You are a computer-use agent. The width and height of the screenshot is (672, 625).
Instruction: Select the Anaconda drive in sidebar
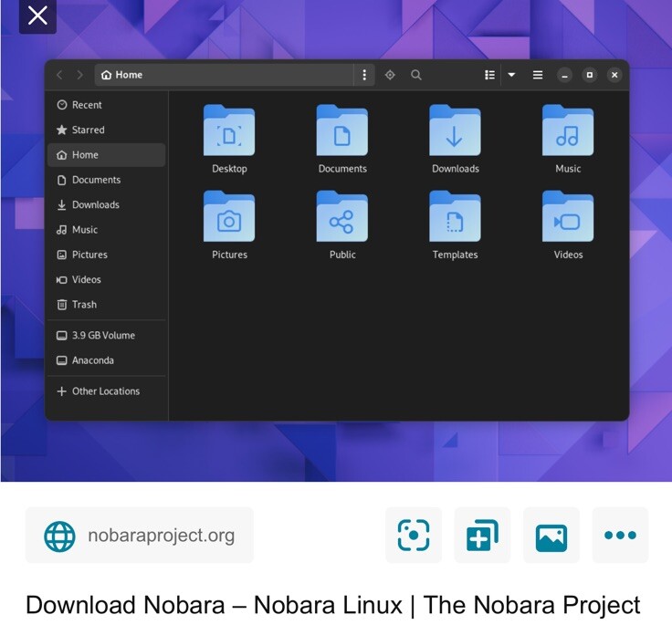click(x=106, y=360)
